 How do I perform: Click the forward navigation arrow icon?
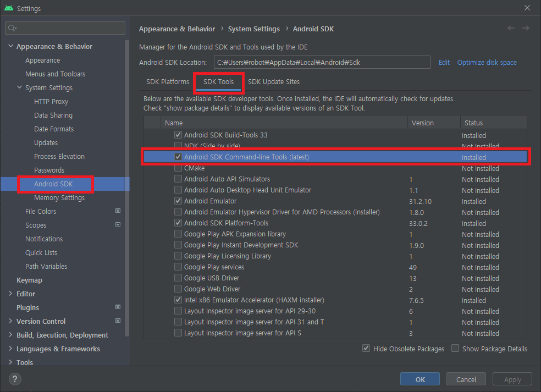click(x=526, y=28)
